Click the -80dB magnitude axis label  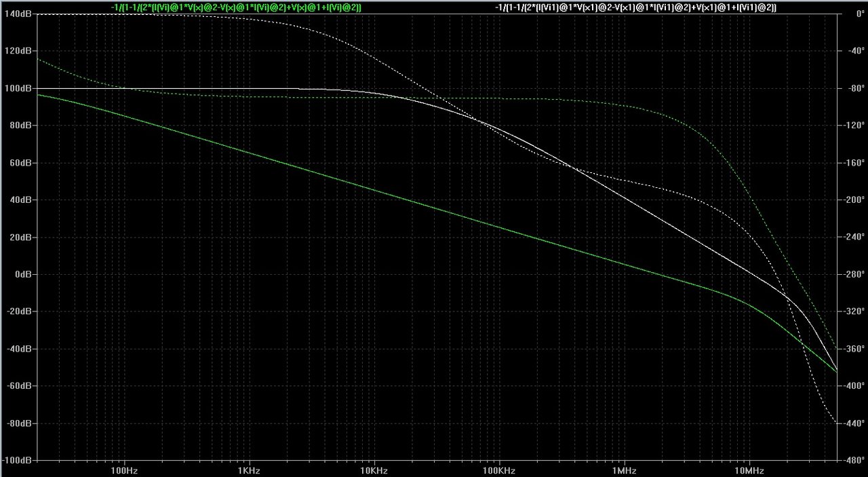[19, 423]
